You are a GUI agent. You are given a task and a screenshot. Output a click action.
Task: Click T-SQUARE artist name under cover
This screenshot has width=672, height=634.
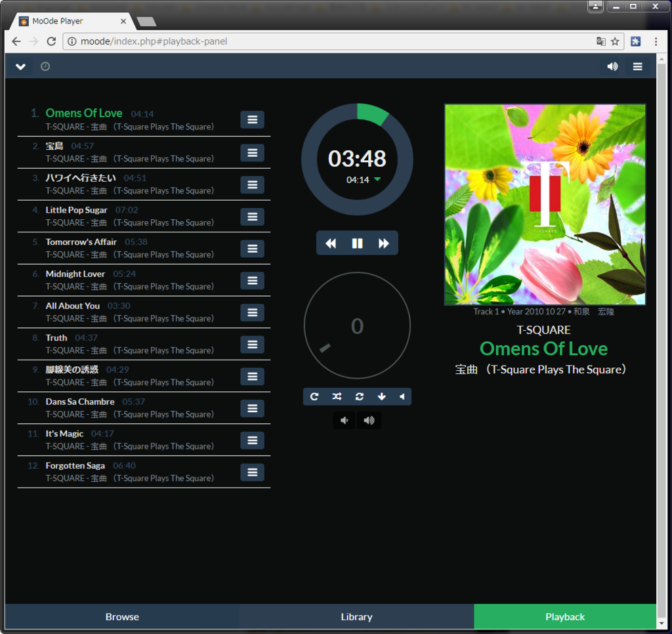pos(543,329)
